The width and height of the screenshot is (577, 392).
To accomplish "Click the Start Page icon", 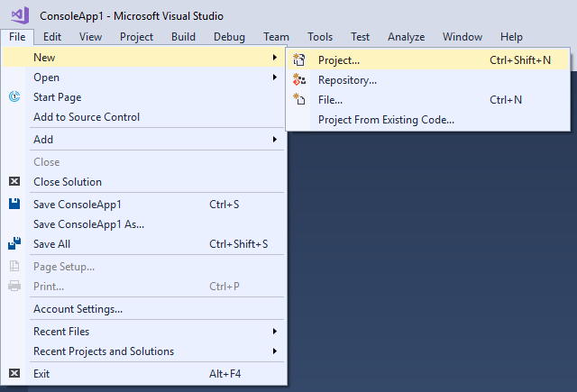I will click(14, 97).
